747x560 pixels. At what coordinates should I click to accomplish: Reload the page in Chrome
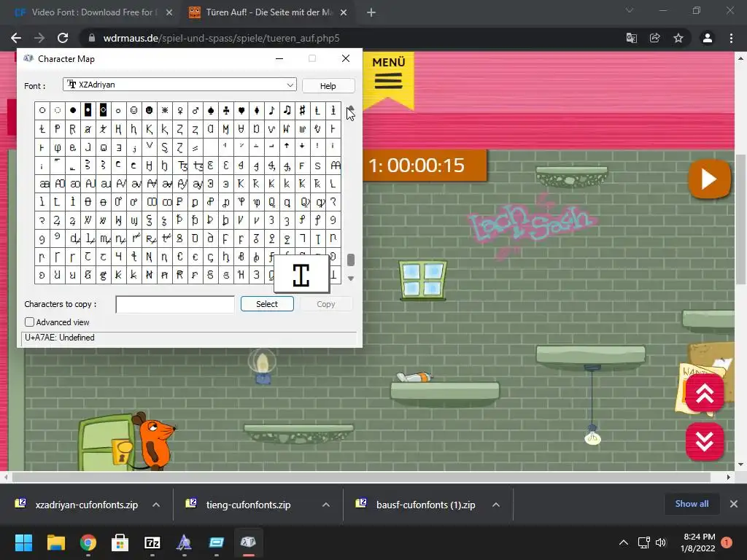click(63, 38)
